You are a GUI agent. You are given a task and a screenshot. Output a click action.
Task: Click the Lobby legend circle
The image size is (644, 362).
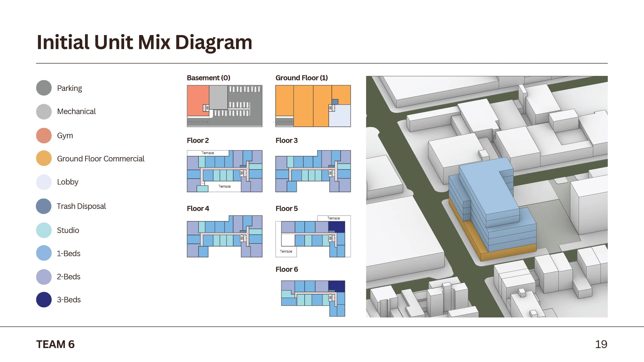(44, 182)
